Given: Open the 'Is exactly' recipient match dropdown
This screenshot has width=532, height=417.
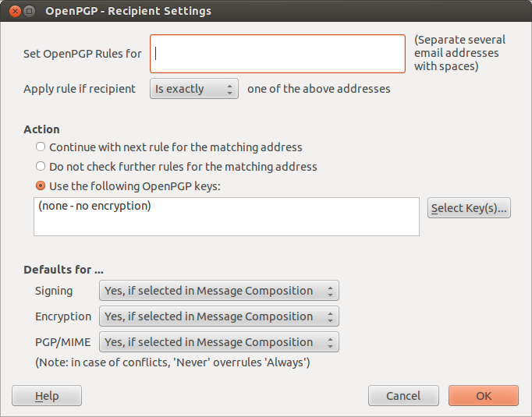Looking at the screenshot, I should (194, 89).
